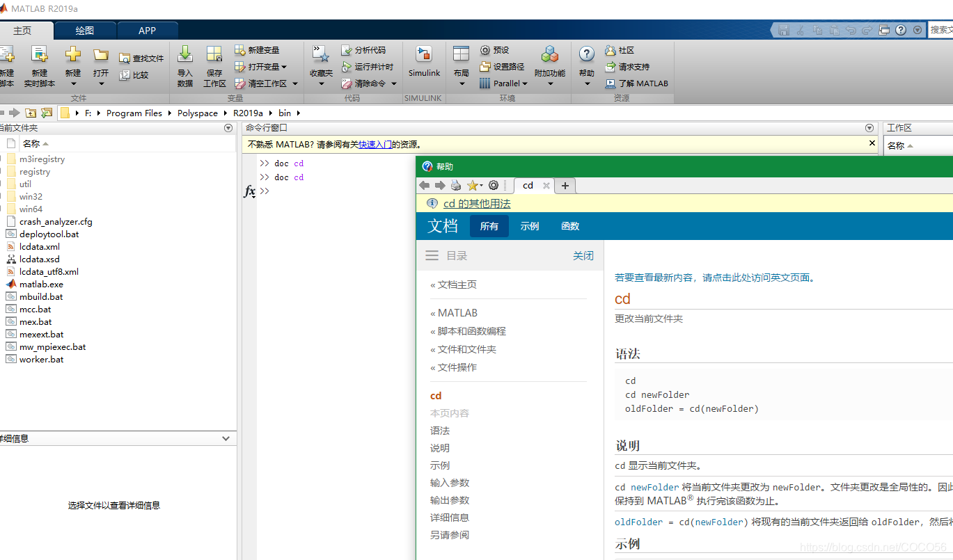Click the 附加功能 add-ons icon
Screen dimensions: 953x560
[x=550, y=54]
